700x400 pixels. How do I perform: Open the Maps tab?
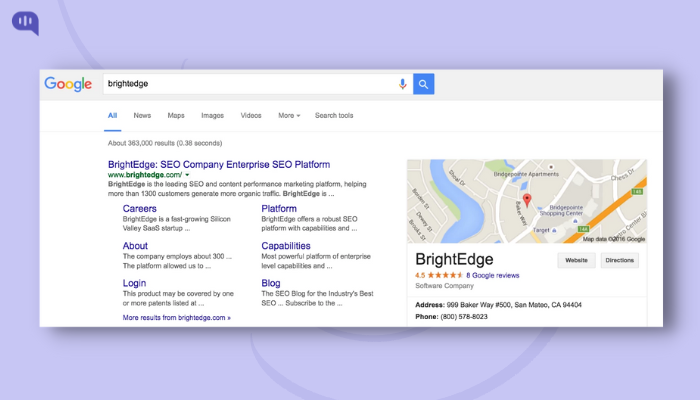tap(176, 115)
